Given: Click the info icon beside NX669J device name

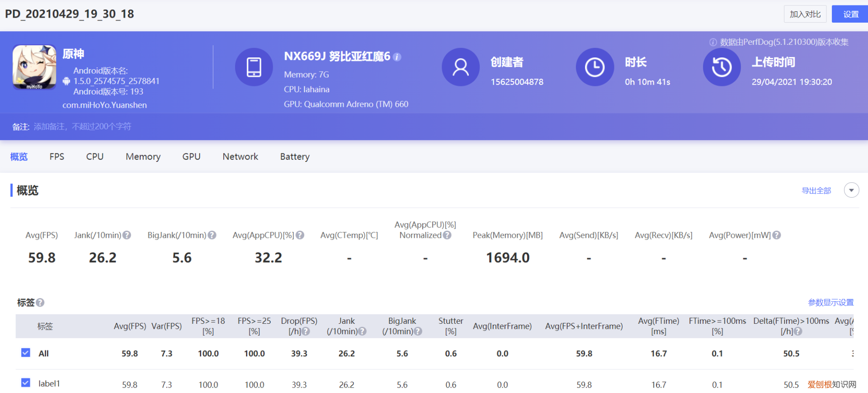Looking at the screenshot, I should pyautogui.click(x=397, y=57).
